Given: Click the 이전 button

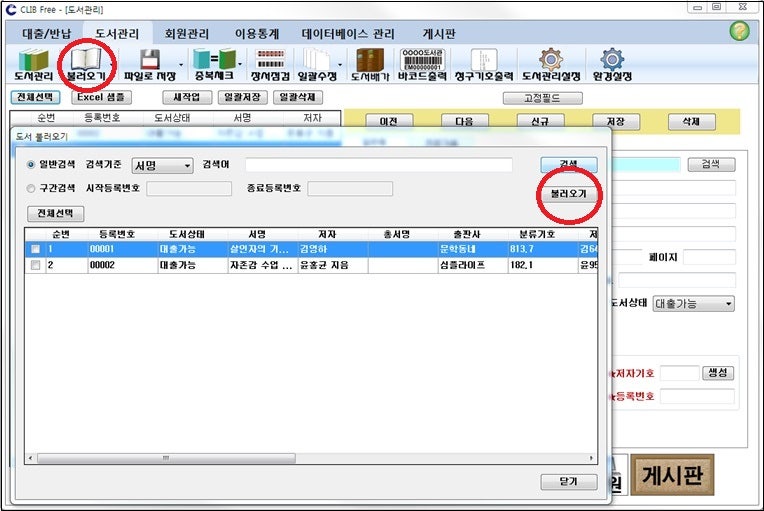Looking at the screenshot, I should coord(389,121).
